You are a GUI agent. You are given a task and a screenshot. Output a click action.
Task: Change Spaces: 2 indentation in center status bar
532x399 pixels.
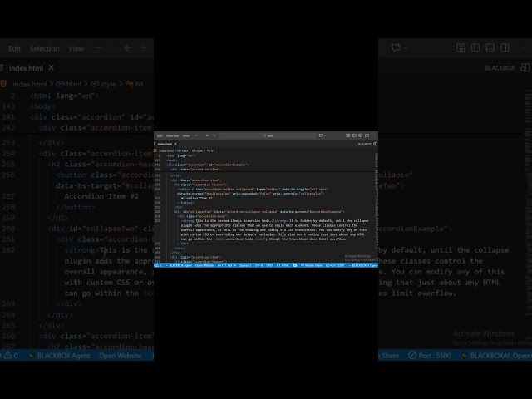pyautogui.click(x=245, y=265)
